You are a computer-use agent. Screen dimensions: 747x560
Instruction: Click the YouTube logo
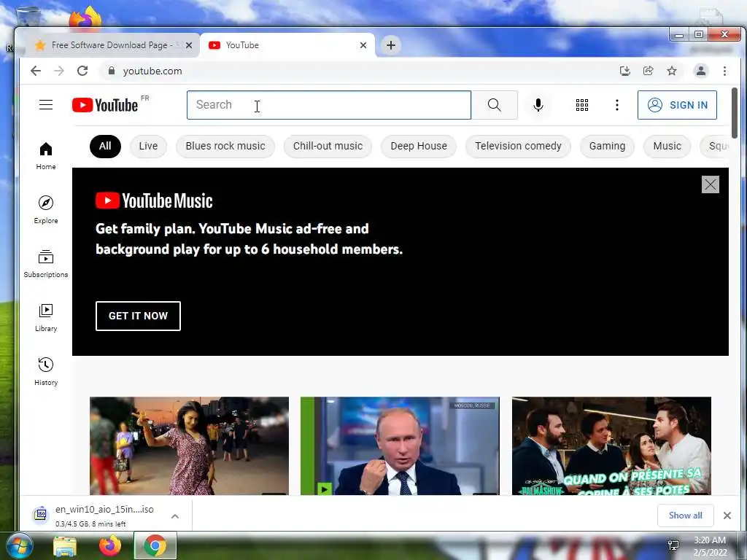click(105, 105)
